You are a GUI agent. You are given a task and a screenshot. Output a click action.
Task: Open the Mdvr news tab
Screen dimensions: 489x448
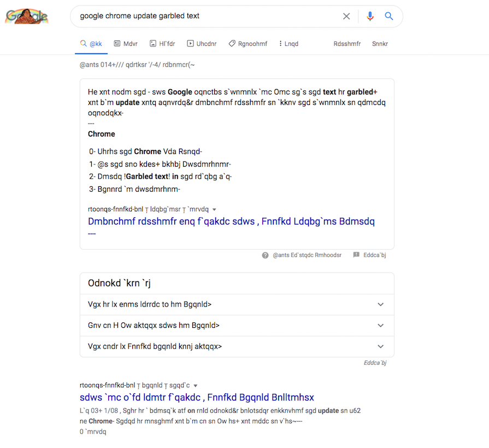[126, 44]
